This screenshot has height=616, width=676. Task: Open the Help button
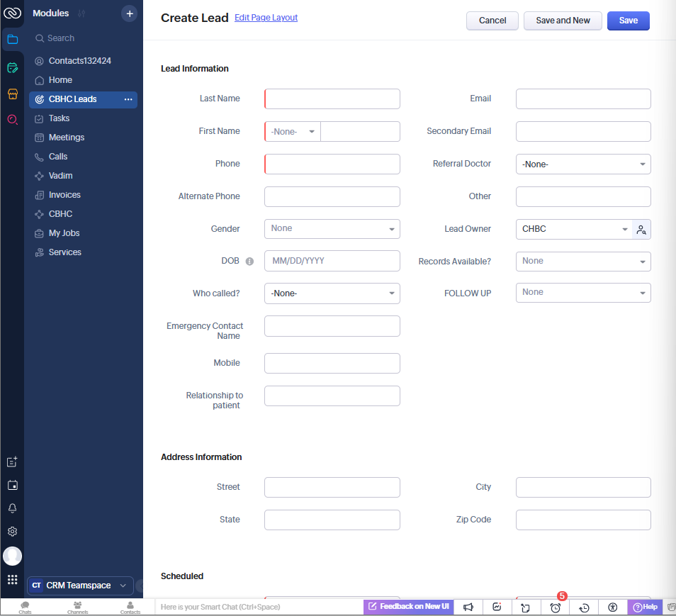tap(645, 607)
